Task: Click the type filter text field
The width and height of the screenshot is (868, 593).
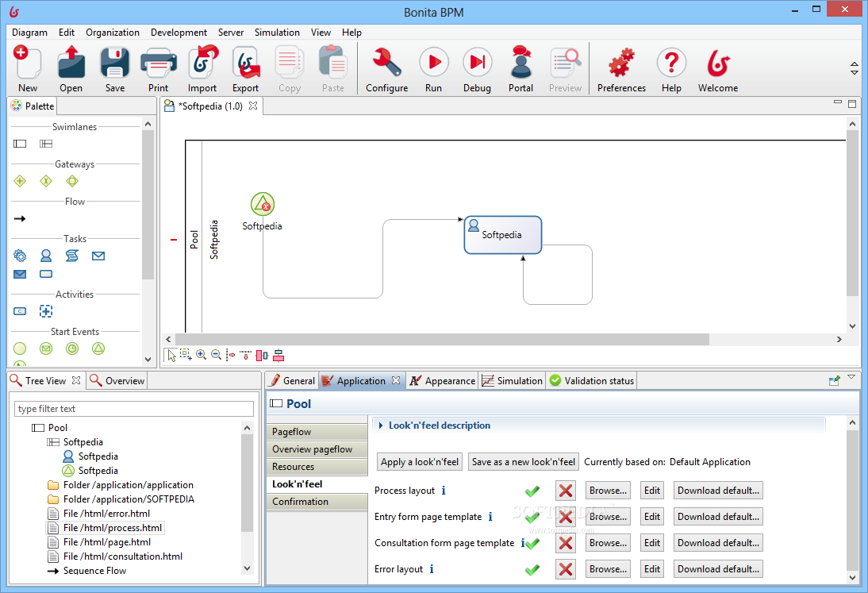Action: [134, 409]
